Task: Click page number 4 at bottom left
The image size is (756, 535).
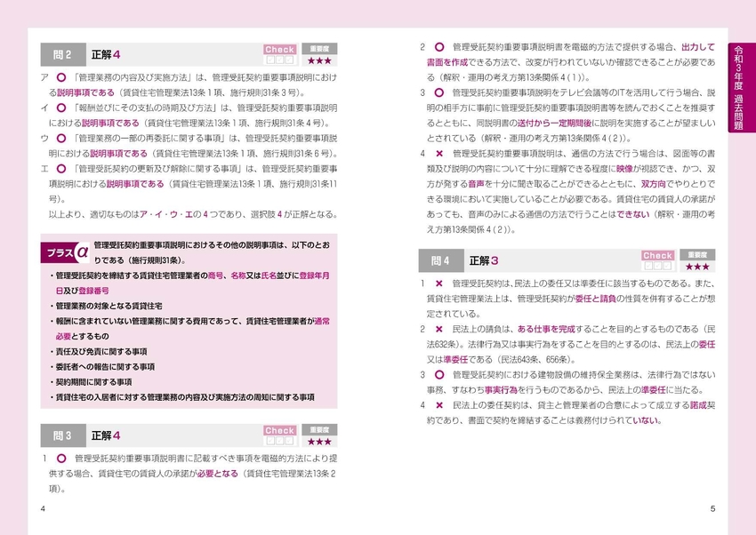Action: 43,509
